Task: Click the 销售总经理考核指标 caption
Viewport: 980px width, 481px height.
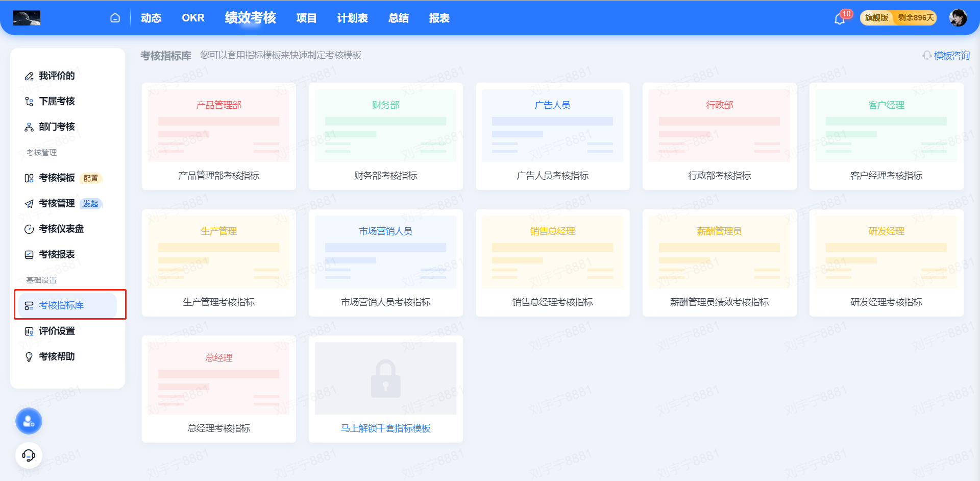Action: click(552, 302)
